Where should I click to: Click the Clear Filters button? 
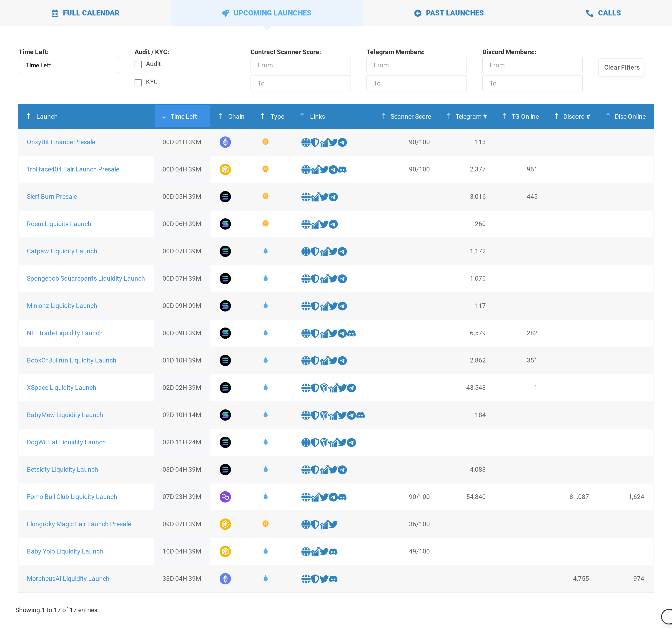click(621, 68)
